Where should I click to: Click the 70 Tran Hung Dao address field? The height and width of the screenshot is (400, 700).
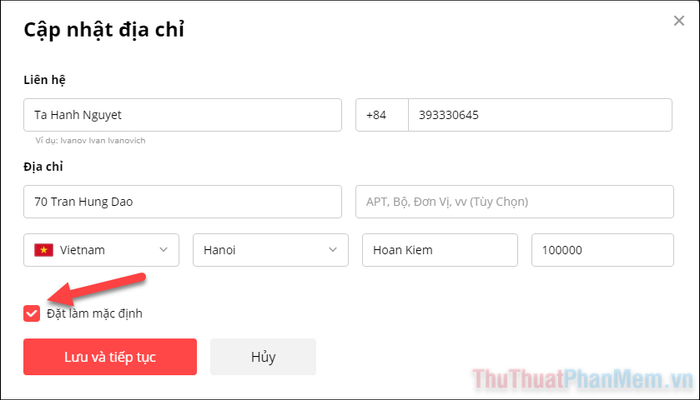(x=183, y=202)
